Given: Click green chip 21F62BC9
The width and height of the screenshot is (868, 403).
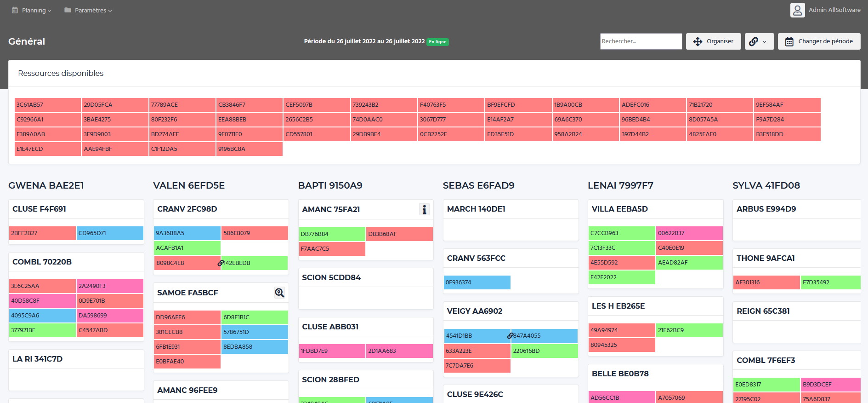Looking at the screenshot, I should (x=689, y=330).
